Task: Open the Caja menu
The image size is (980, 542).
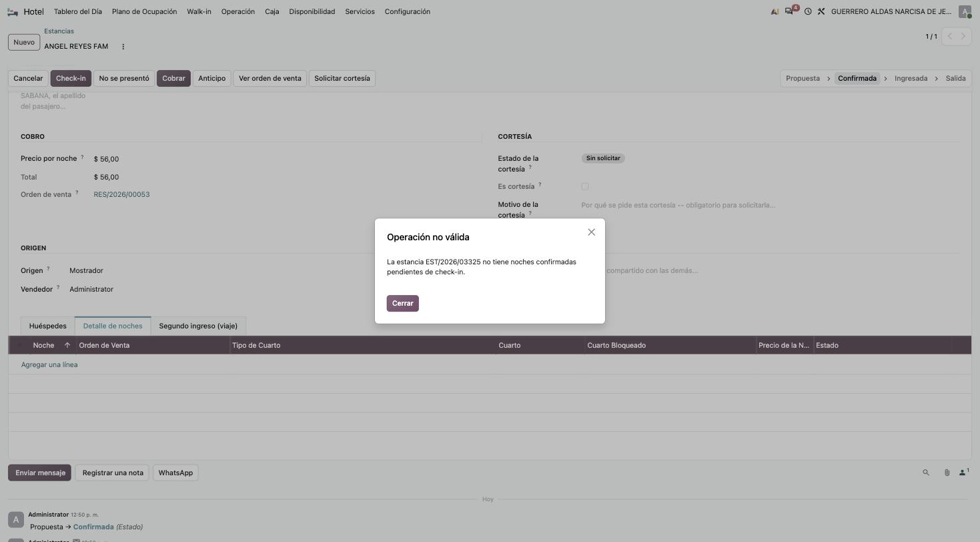Action: [x=272, y=11]
